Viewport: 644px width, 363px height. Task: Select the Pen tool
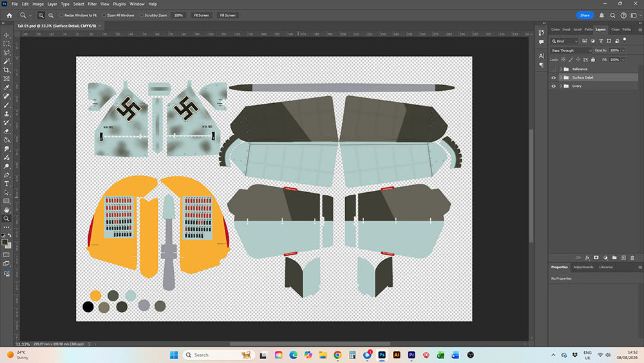[x=6, y=175]
